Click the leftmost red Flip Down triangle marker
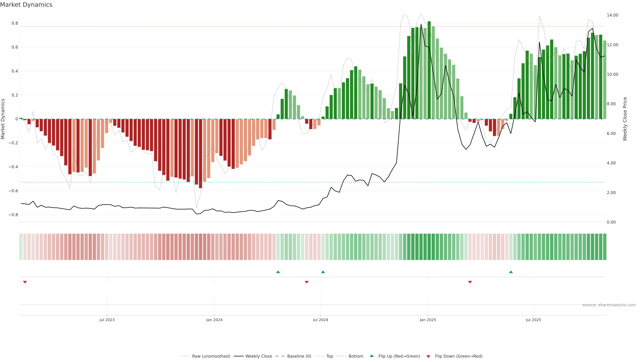The height and width of the screenshot is (362, 644). point(25,282)
